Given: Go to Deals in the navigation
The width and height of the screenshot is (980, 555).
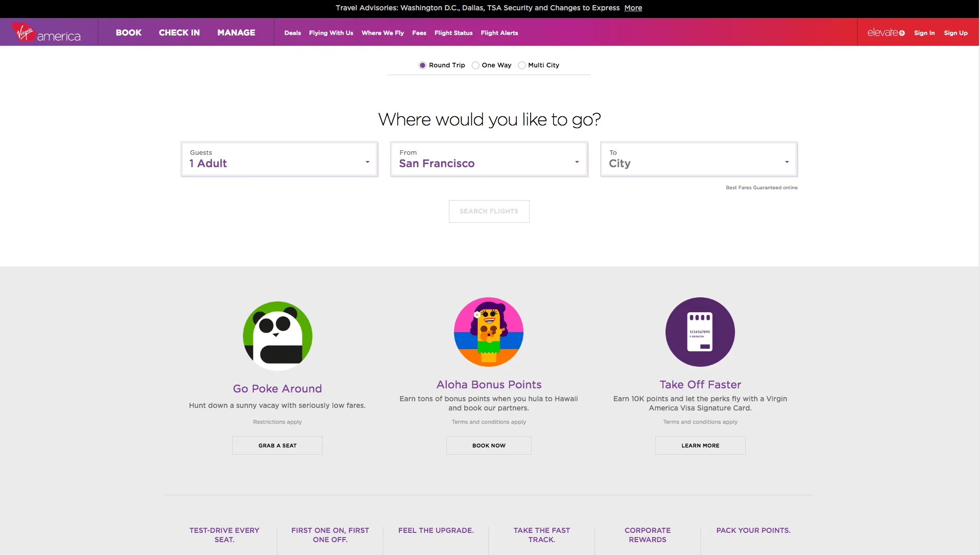Looking at the screenshot, I should click(292, 33).
